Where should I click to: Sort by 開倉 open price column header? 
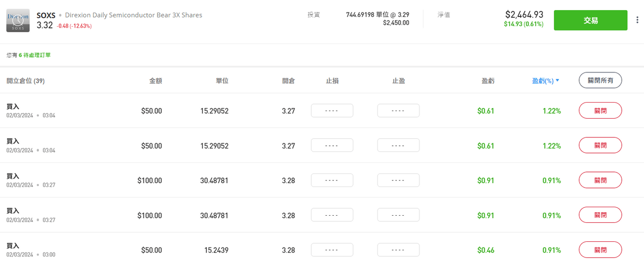[x=289, y=80]
